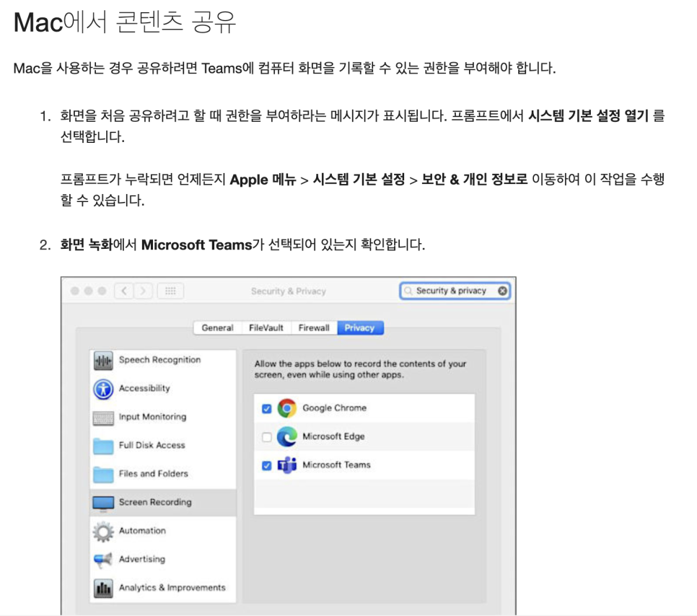Switch to the General tab
This screenshot has width=697, height=616.
coord(217,328)
